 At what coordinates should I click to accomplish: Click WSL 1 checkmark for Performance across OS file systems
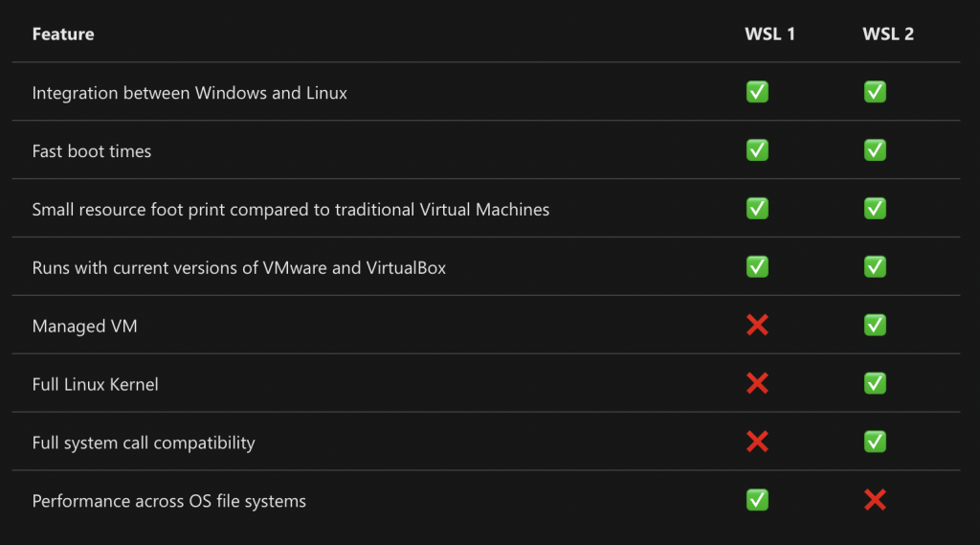(x=757, y=500)
